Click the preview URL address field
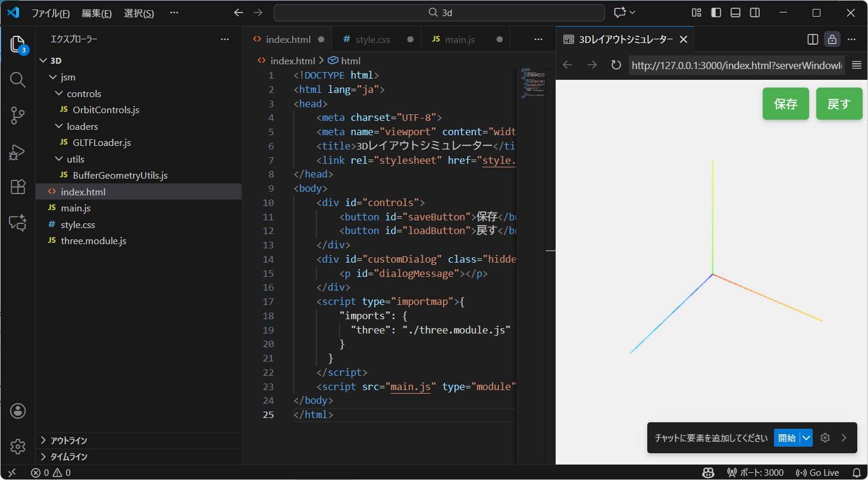 point(737,65)
